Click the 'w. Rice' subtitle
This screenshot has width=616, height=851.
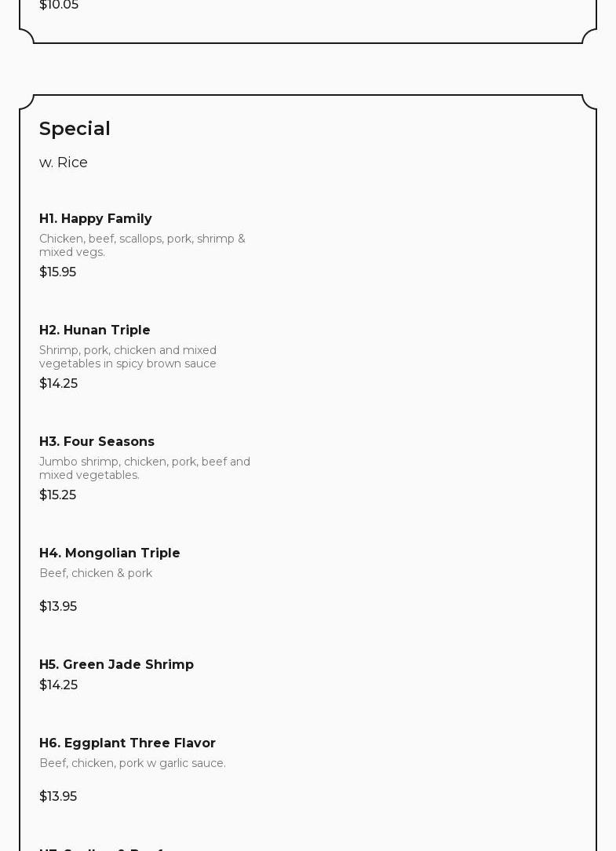coord(64,163)
